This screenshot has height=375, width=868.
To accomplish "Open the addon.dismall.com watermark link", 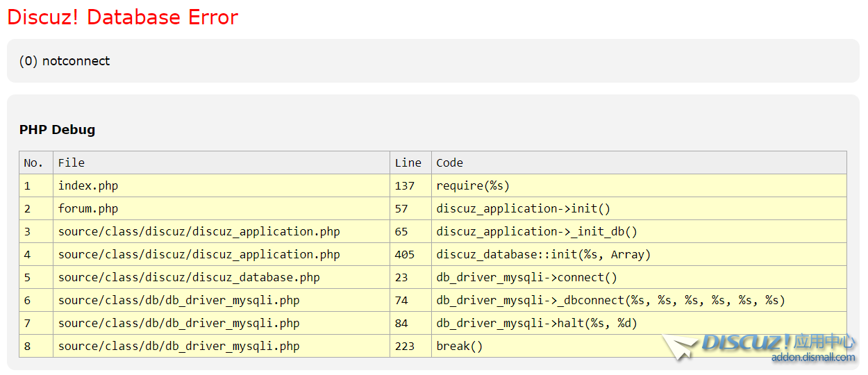I will pyautogui.click(x=813, y=358).
